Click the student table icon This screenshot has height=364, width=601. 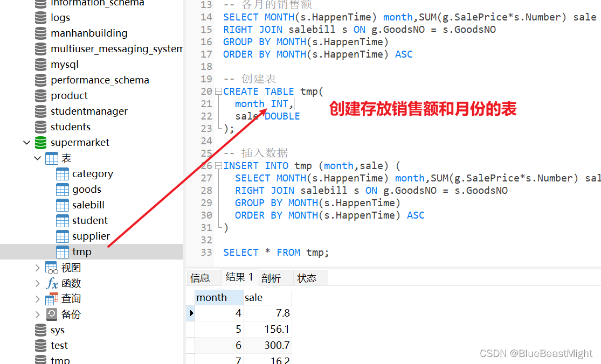coord(63,221)
